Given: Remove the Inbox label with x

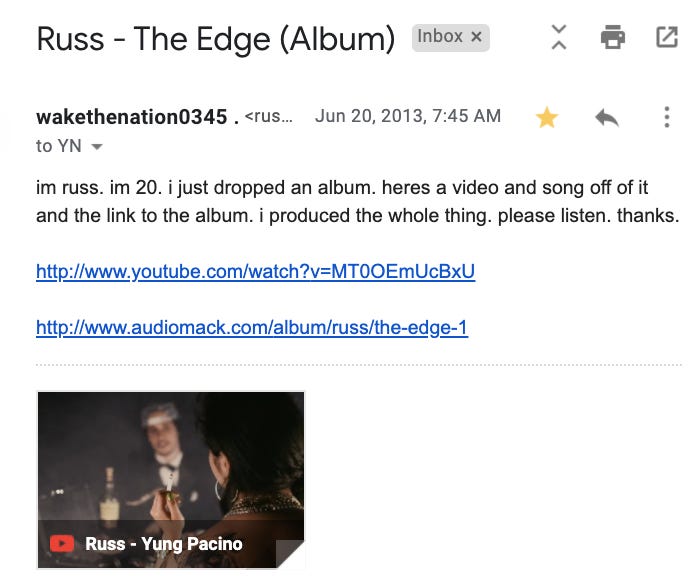Looking at the screenshot, I should [476, 37].
